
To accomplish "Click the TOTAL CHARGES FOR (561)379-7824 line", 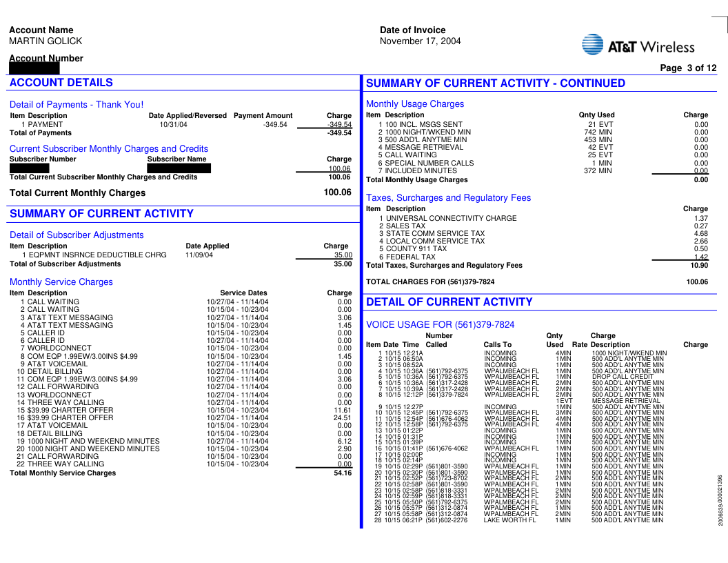I will pyautogui.click(x=430, y=282).
